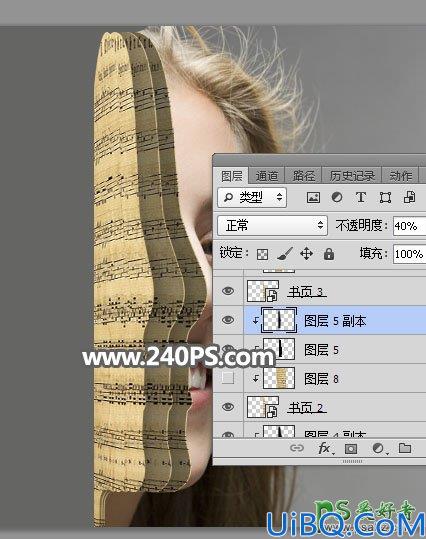Select the 书页 3 layer name
Viewport: 426px width, 539px height.
coord(306,292)
